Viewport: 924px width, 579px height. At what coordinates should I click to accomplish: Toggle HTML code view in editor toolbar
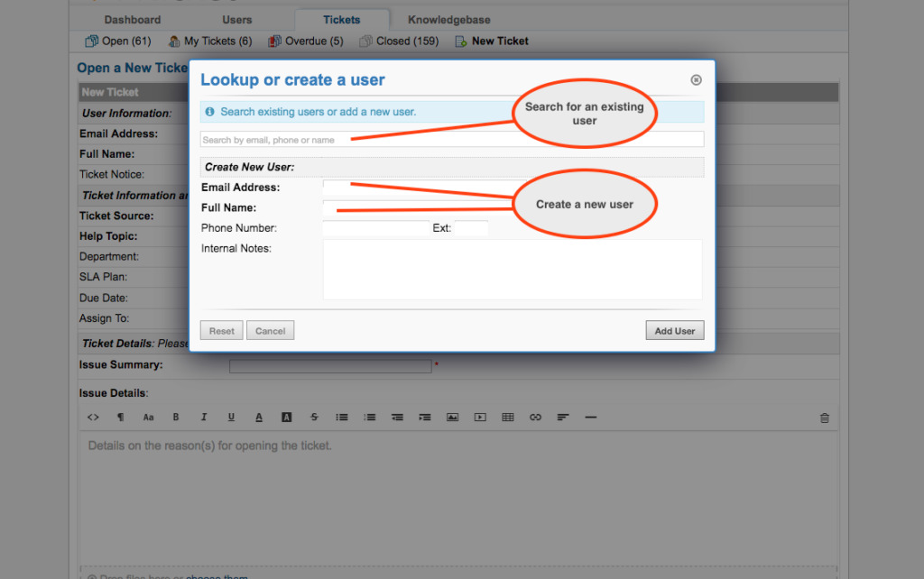pyautogui.click(x=93, y=417)
